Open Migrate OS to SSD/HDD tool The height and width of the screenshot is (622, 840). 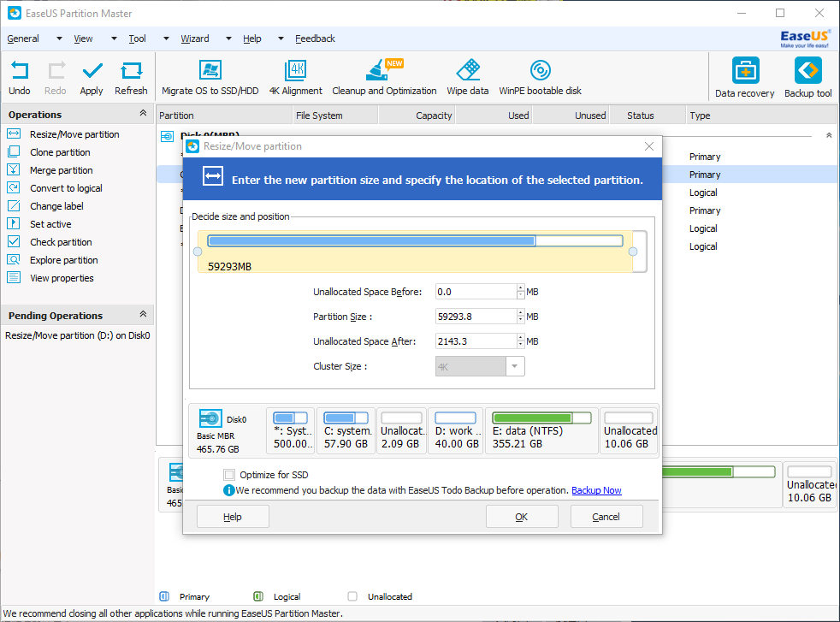(210, 70)
